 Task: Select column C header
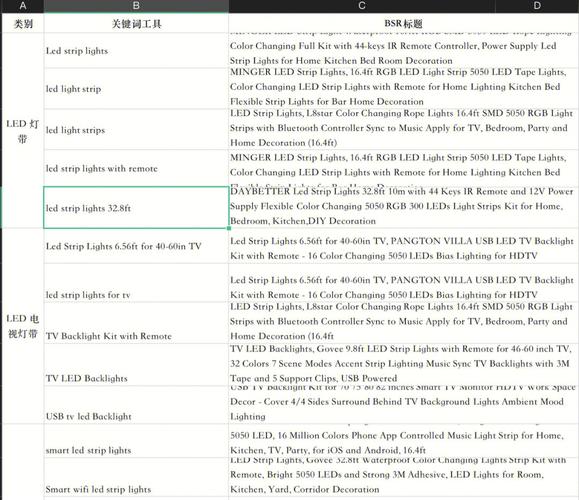click(x=362, y=6)
